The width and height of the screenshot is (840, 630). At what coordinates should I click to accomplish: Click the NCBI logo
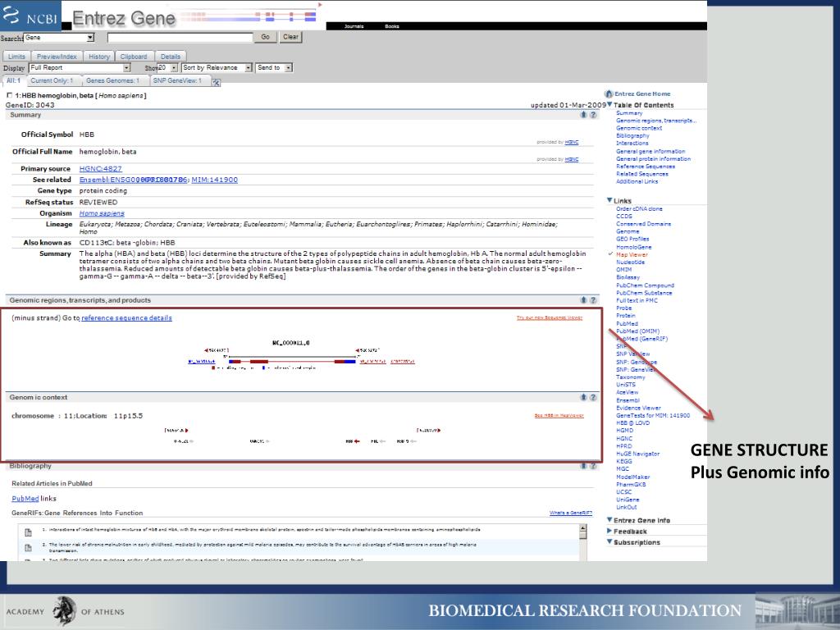coord(30,15)
